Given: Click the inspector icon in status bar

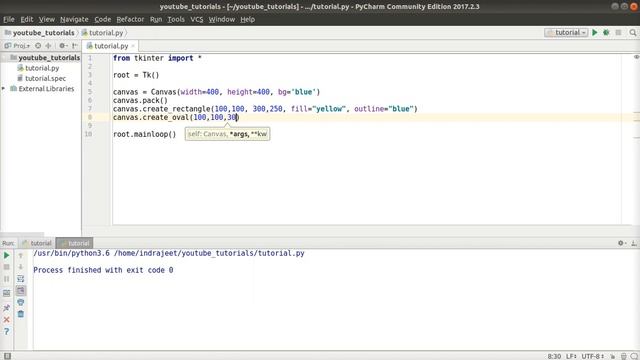Looking at the screenshot, I should [624, 356].
